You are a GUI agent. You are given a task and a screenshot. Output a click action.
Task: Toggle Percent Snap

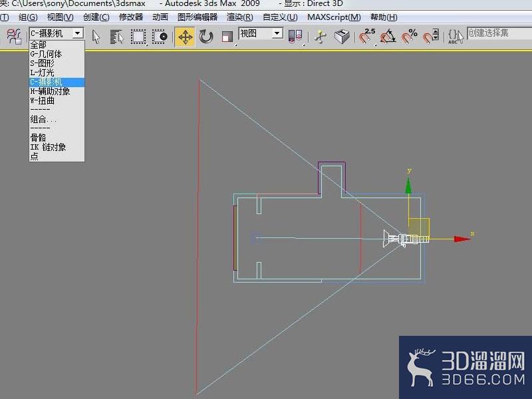(x=409, y=37)
